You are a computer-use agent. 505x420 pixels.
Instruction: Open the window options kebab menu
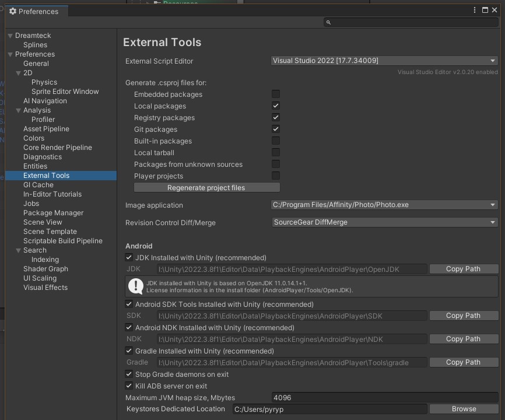click(x=474, y=10)
